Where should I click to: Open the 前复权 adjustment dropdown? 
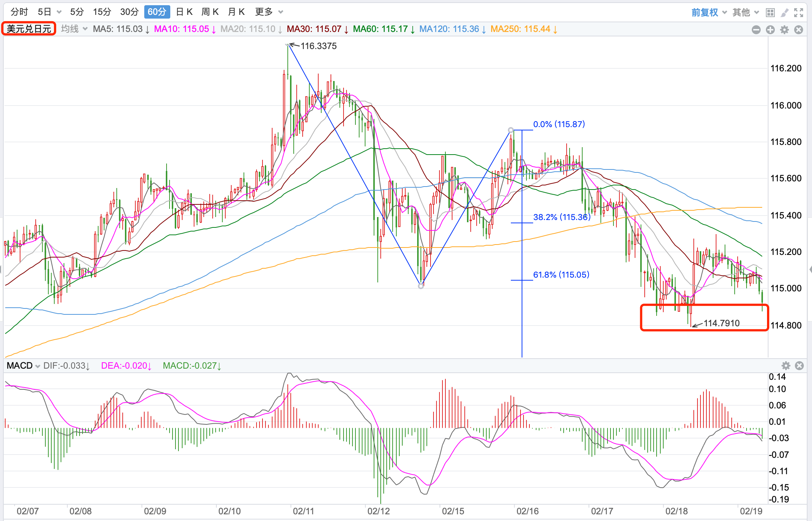(709, 13)
